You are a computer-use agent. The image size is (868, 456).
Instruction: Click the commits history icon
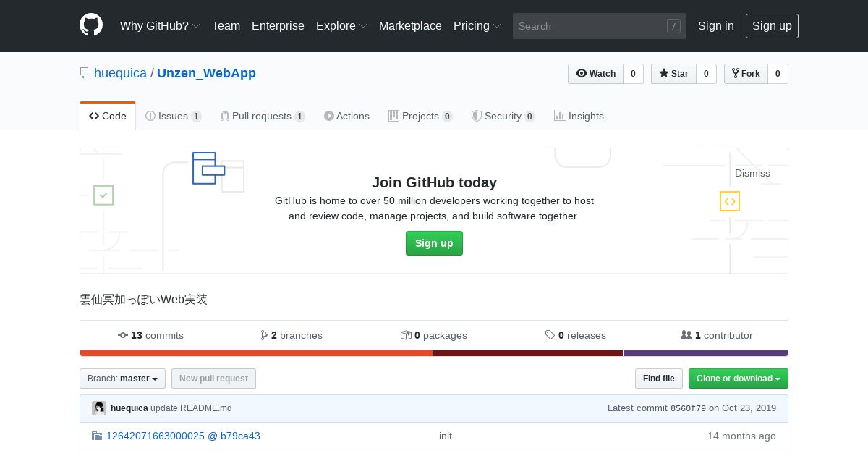click(123, 335)
